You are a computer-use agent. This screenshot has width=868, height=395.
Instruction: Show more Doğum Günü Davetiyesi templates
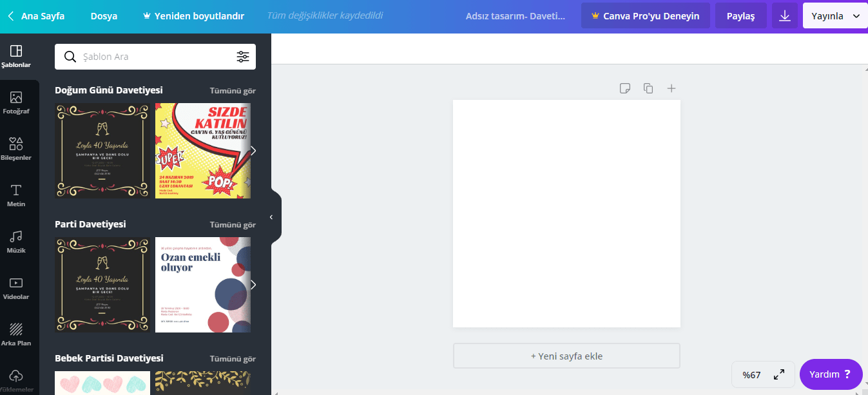coord(253,151)
